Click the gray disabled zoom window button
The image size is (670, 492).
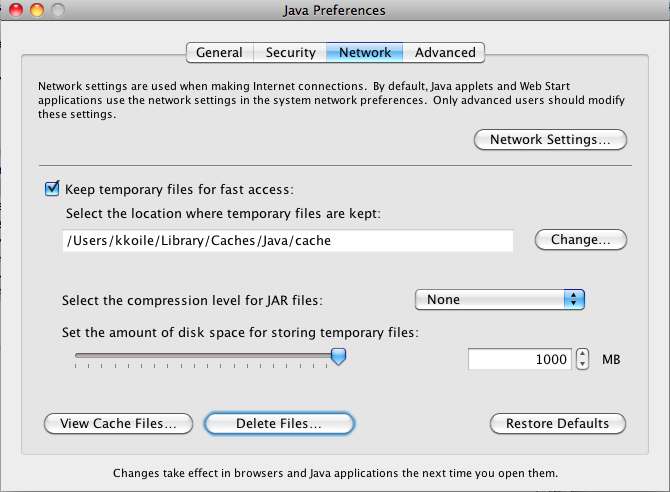[58, 10]
